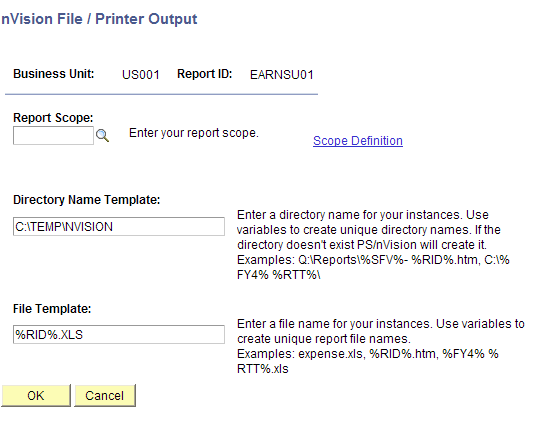Click the Cancel button
The height and width of the screenshot is (421, 548).
105,395
